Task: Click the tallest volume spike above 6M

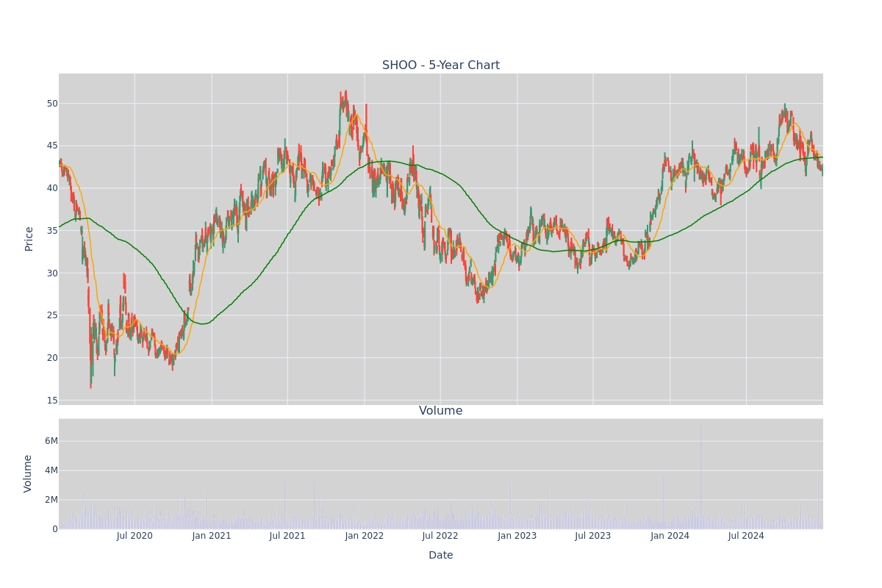Action: pyautogui.click(x=700, y=476)
